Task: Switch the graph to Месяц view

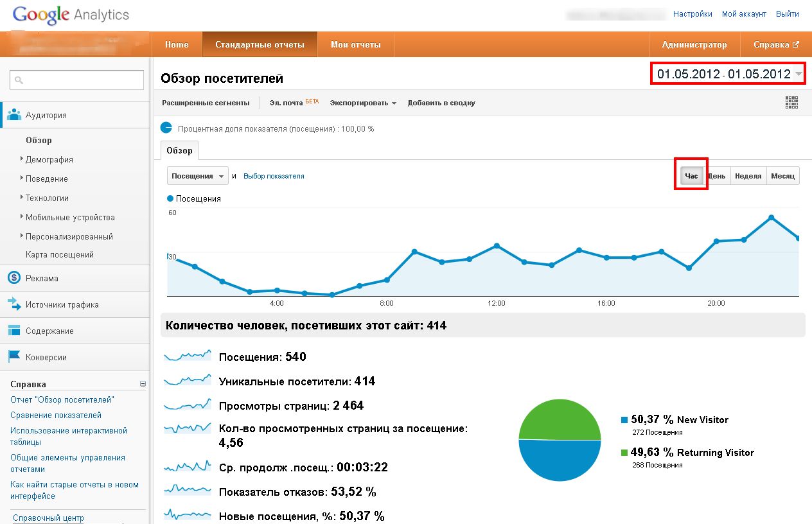Action: 783,175
